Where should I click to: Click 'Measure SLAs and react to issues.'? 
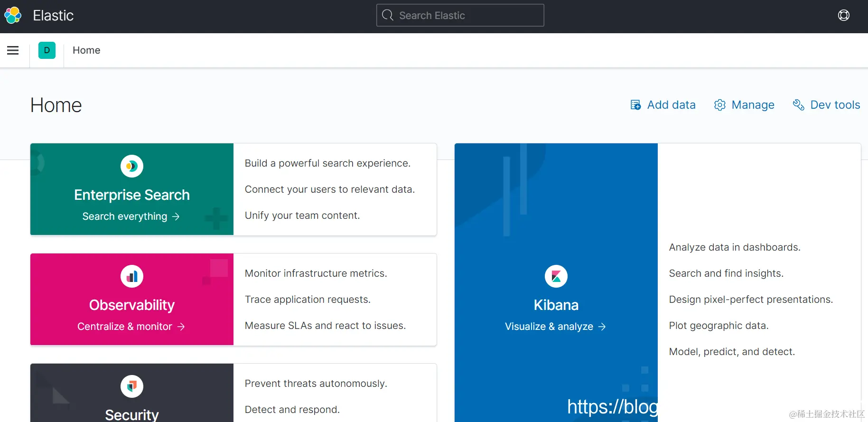(x=325, y=326)
